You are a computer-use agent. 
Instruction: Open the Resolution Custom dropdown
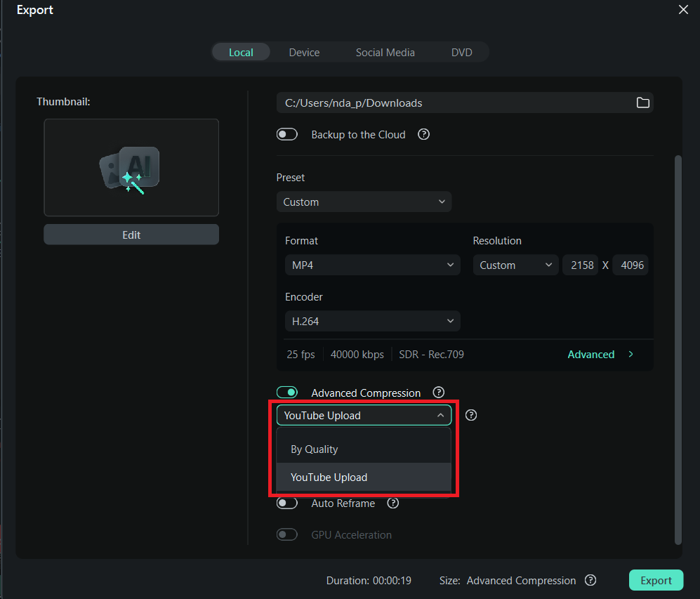coord(515,265)
